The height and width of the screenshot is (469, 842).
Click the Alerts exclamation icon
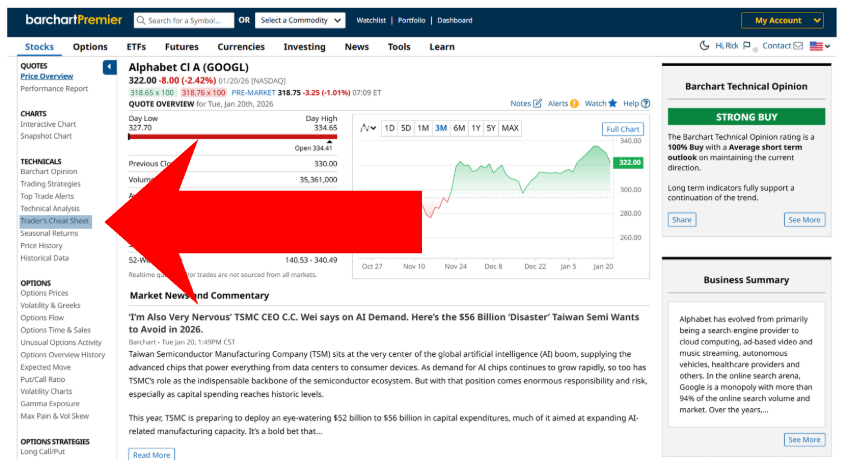tap(575, 103)
